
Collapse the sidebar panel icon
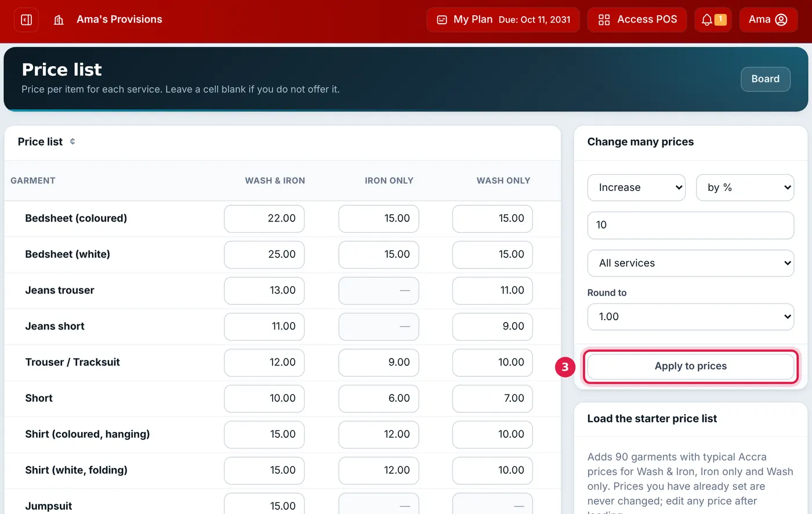point(26,20)
